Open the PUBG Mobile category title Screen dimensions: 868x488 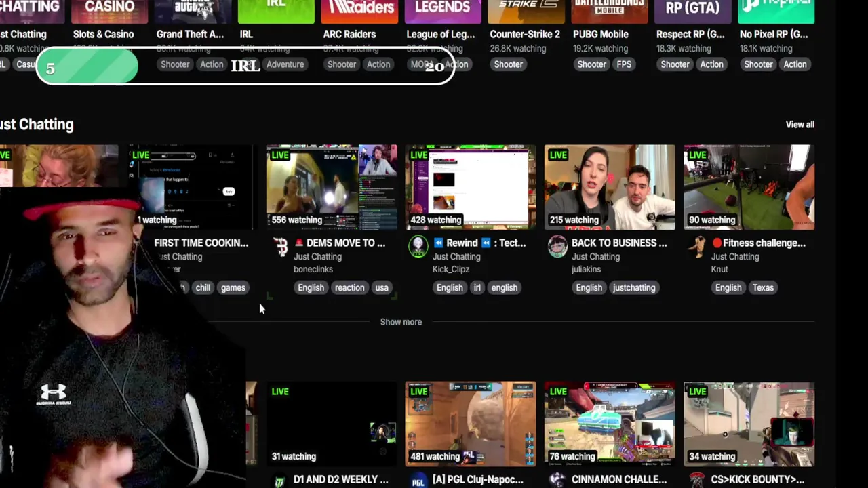click(x=600, y=34)
